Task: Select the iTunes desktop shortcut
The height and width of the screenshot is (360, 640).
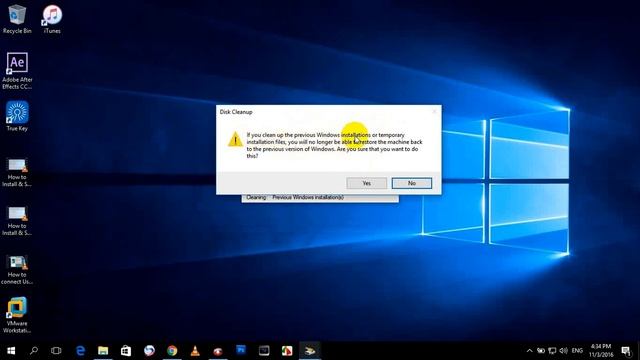Action: coord(52,19)
